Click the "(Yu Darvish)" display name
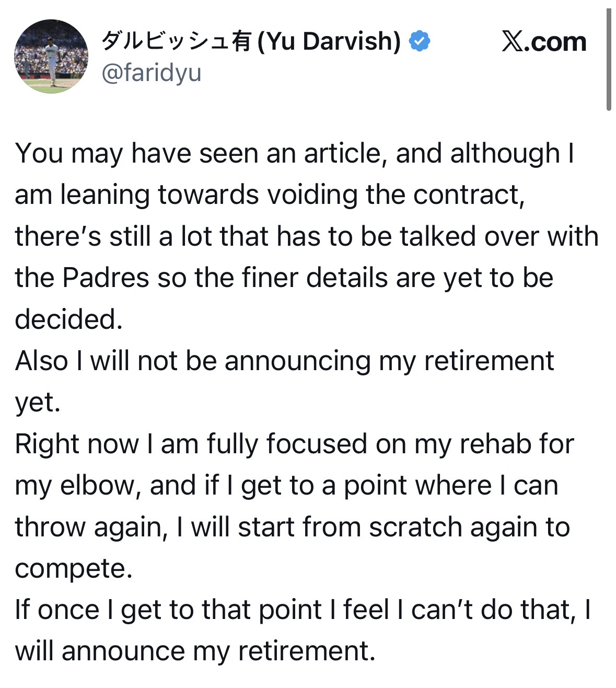 point(329,41)
